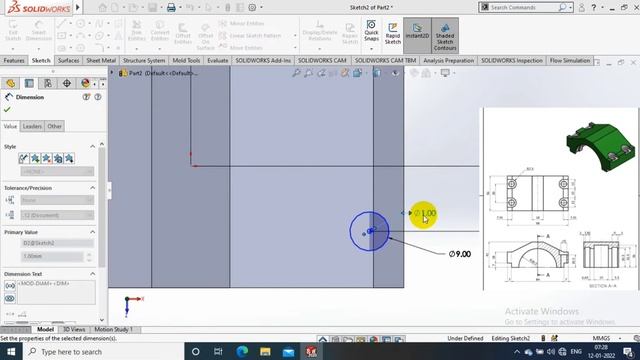The image size is (640, 360).
Task: Click the user login icon in the title bar
Action: (x=582, y=7)
